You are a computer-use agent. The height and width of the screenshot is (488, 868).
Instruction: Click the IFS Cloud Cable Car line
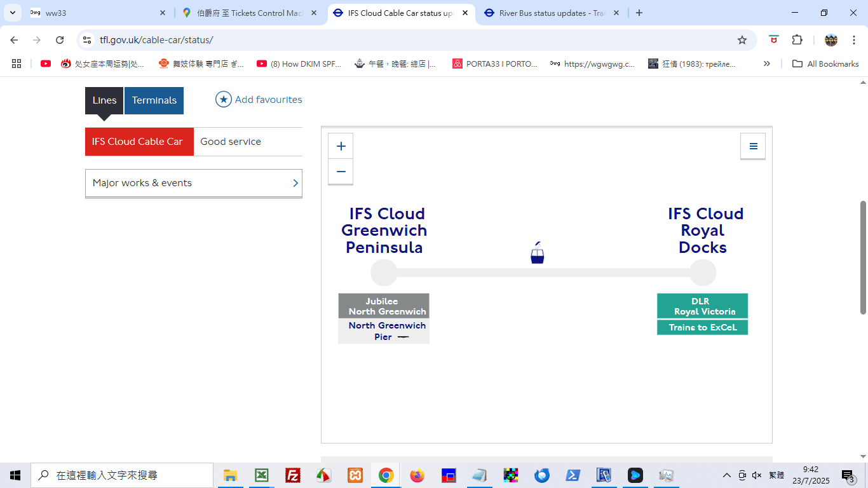139,142
